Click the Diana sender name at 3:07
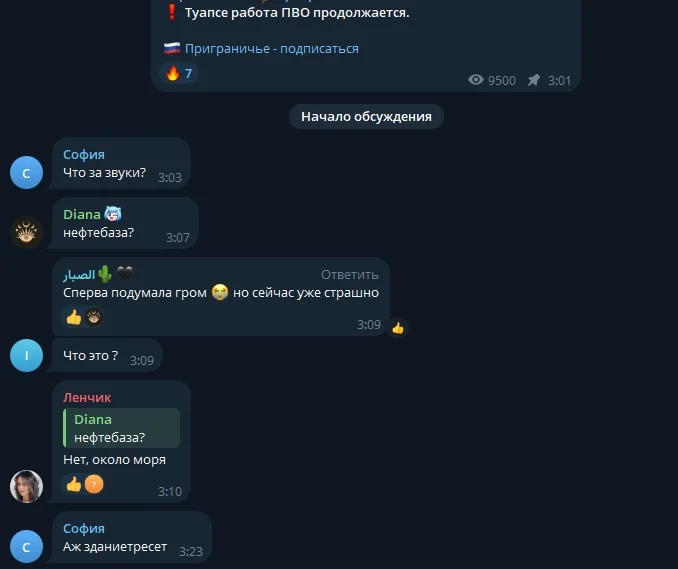Image resolution: width=678 pixels, height=569 pixels. pos(82,214)
